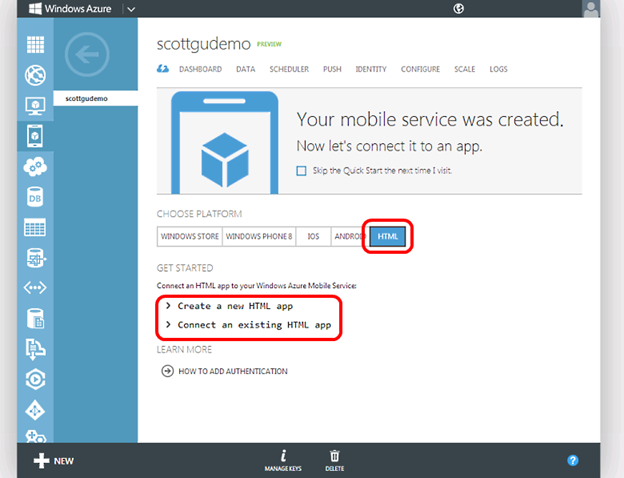Click the scottgudemo page title
The height and width of the screenshot is (478, 624).
[x=203, y=44]
